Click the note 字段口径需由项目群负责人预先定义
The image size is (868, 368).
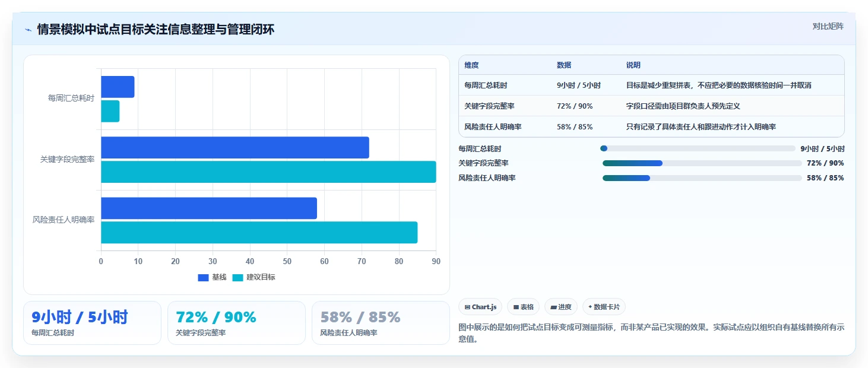coord(683,106)
